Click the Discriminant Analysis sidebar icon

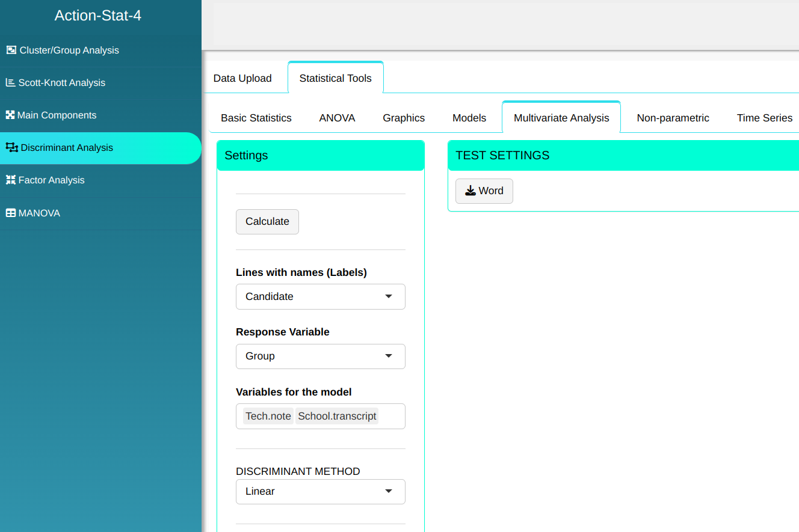pyautogui.click(x=11, y=148)
